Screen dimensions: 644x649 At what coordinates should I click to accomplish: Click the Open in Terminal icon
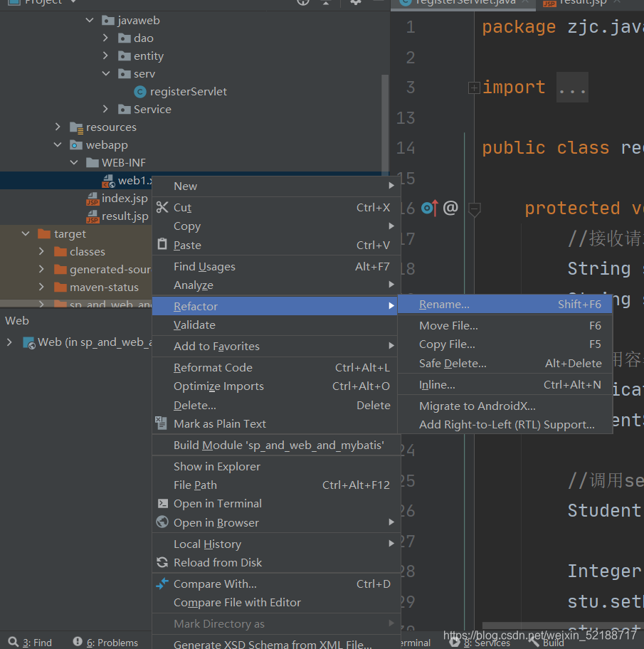pyautogui.click(x=163, y=503)
